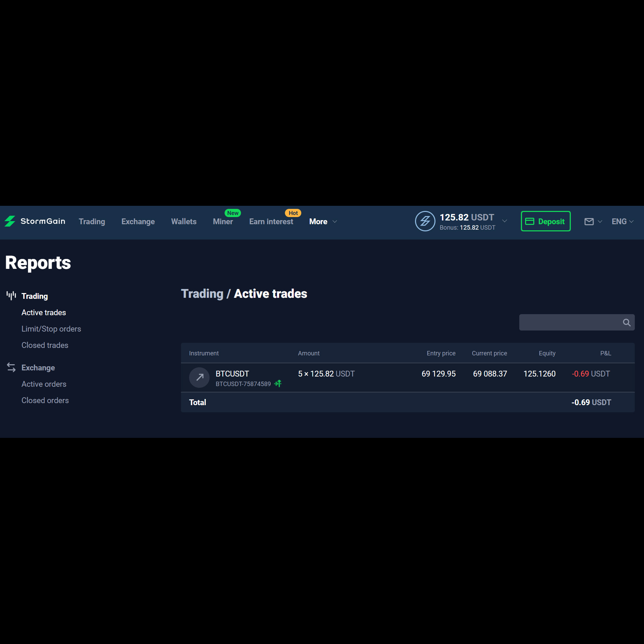Open the Earn interest navigation item
This screenshot has height=644, width=644.
(x=271, y=221)
